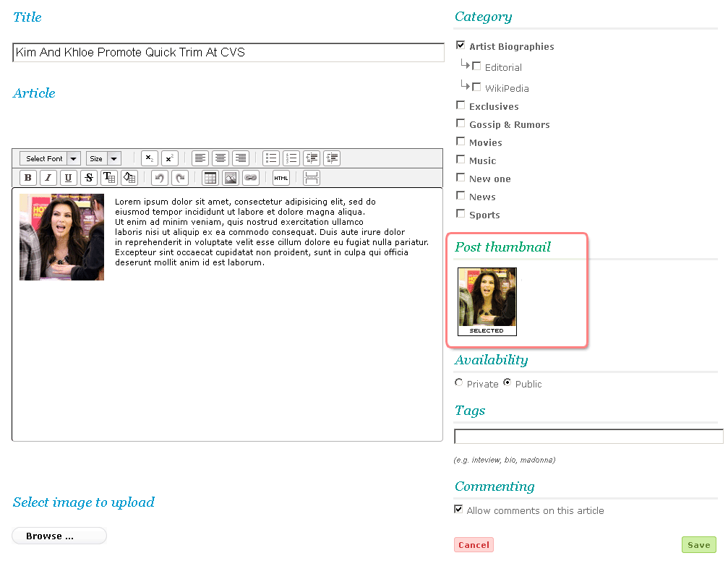
Task: Insert a numbered list
Action: click(x=291, y=158)
